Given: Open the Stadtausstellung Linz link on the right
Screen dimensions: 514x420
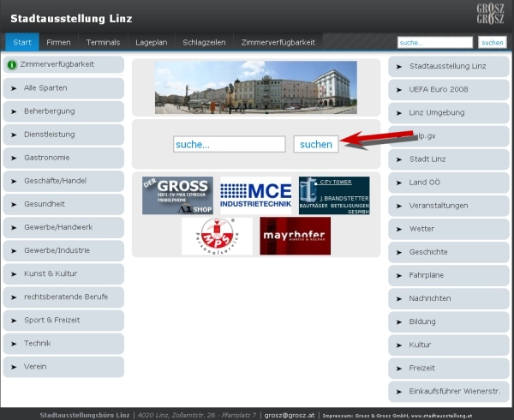Looking at the screenshot, I should point(449,67).
